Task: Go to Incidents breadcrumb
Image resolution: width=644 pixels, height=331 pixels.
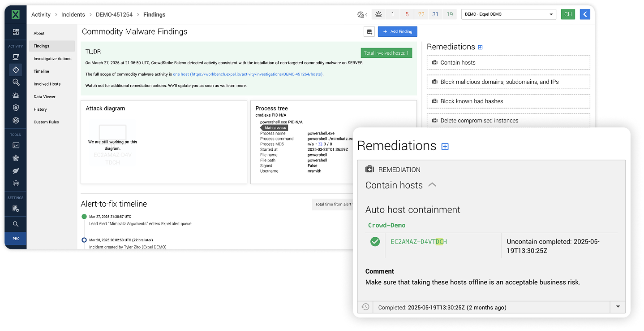Action: point(73,15)
